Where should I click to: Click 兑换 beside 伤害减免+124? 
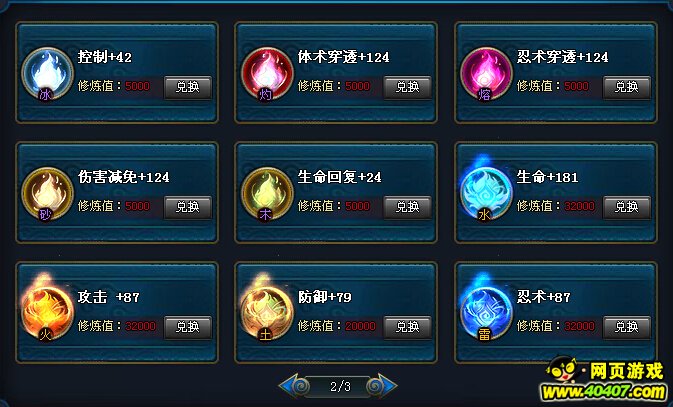tap(188, 207)
